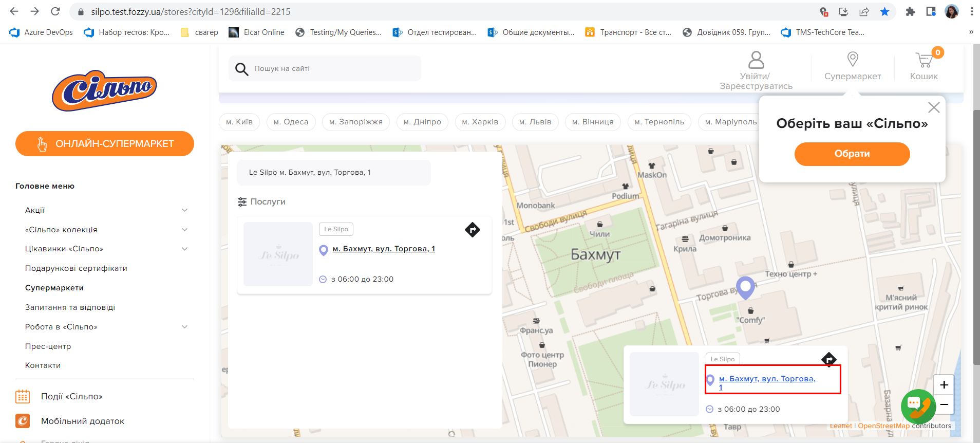Image resolution: width=980 pixels, height=443 pixels.
Task: Expand the «Сільпо» колекція chevron
Action: [x=185, y=230]
